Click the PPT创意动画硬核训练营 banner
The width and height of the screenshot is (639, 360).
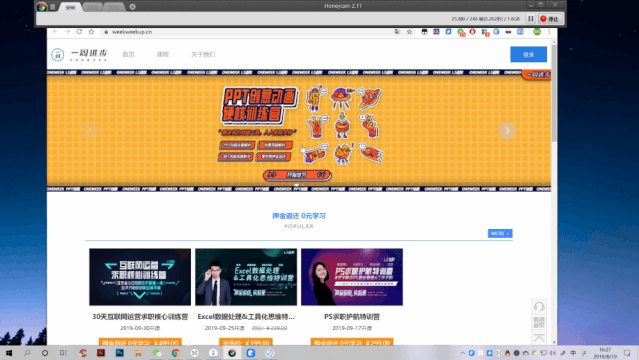coord(299,130)
